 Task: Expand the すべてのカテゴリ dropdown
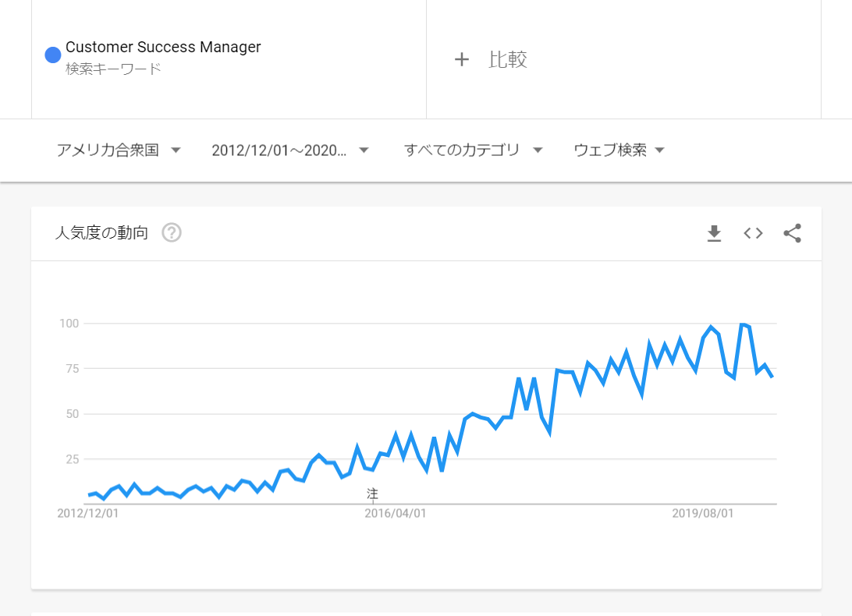[473, 150]
